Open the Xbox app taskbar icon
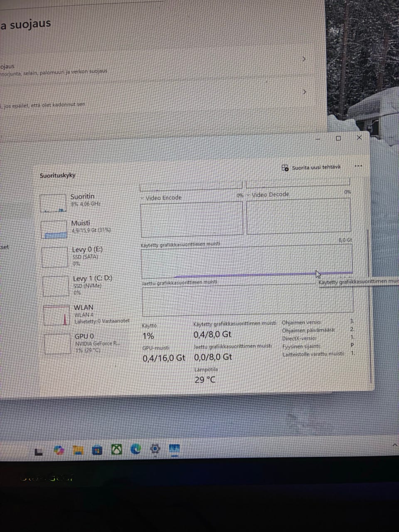The width and height of the screenshot is (399, 532). [116, 449]
